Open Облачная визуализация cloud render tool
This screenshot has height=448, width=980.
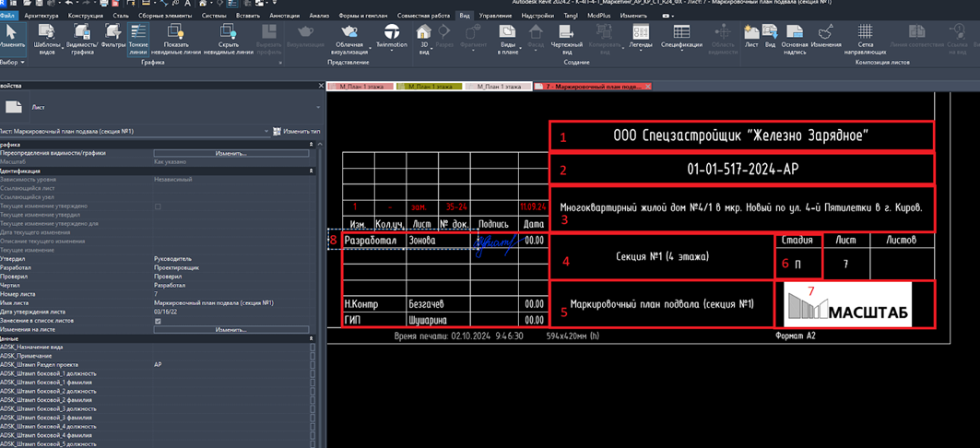tap(349, 40)
